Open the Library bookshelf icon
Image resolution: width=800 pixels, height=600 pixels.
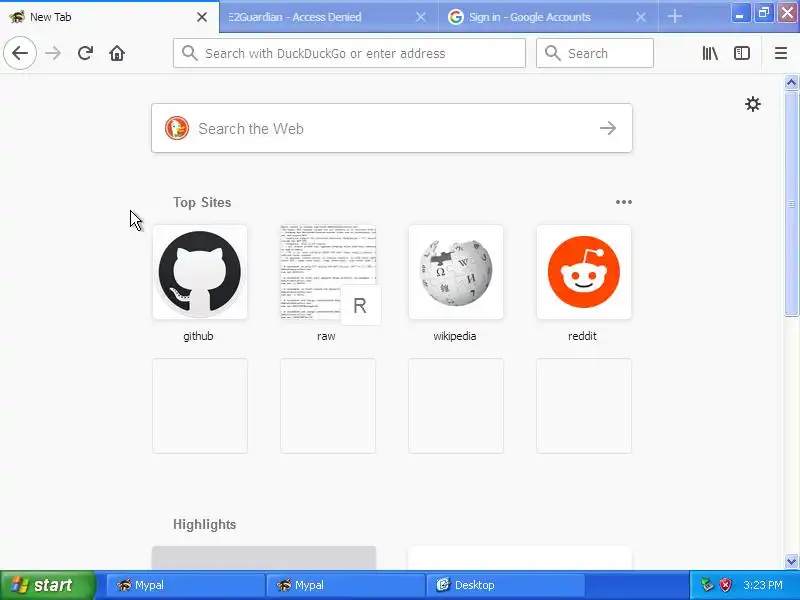(710, 53)
